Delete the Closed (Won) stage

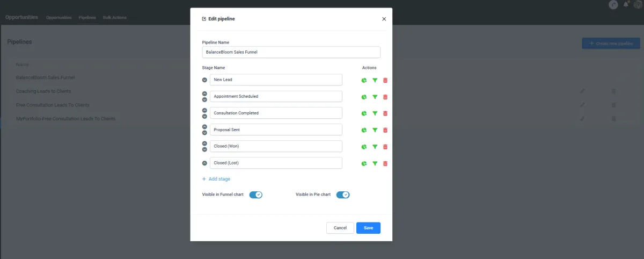385,147
